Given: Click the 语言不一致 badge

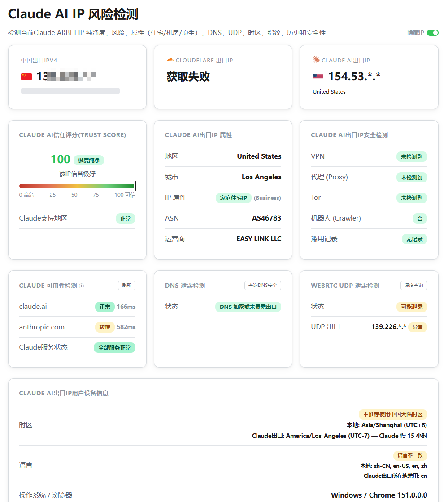Looking at the screenshot, I should click(x=410, y=455).
